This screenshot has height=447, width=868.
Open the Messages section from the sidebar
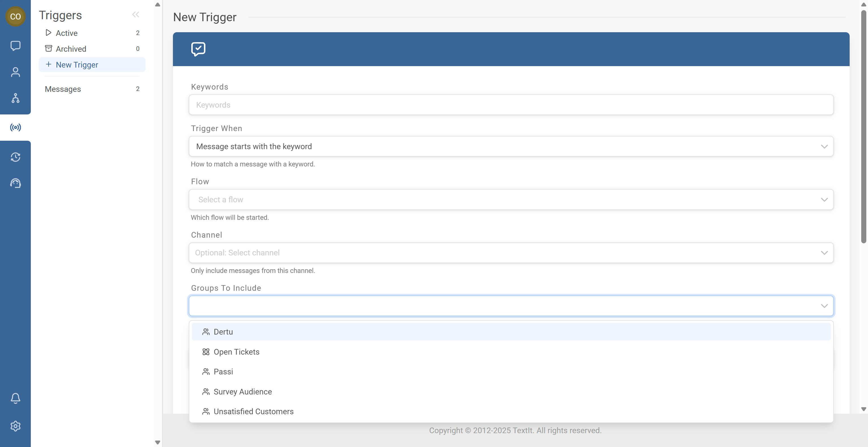(x=16, y=46)
